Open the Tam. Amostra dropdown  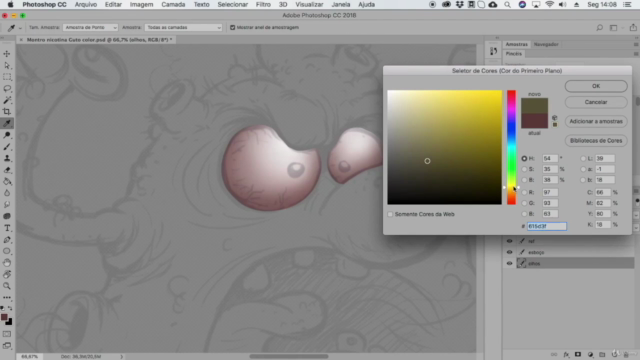tap(90, 27)
